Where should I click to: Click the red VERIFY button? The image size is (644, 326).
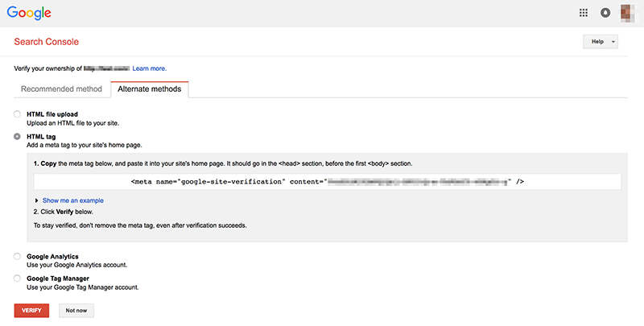(x=31, y=311)
